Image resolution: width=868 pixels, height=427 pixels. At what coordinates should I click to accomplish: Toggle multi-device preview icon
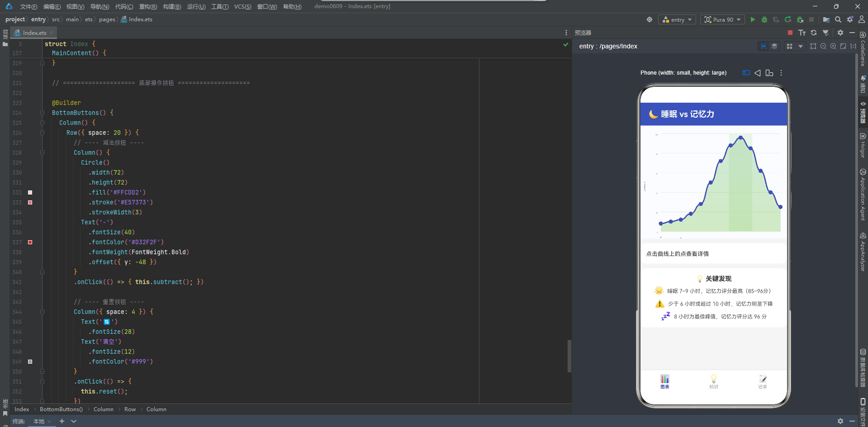769,73
